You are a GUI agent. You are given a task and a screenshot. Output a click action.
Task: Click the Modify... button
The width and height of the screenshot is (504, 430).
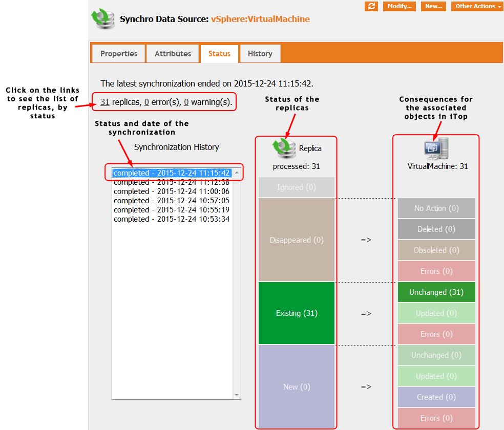pyautogui.click(x=399, y=6)
